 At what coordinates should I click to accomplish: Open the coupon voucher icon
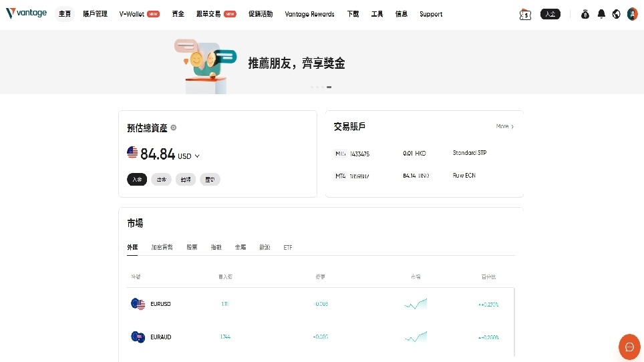525,15
